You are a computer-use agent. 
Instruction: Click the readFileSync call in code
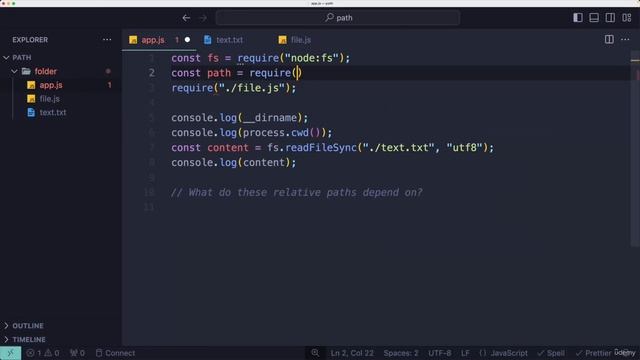pyautogui.click(x=321, y=147)
